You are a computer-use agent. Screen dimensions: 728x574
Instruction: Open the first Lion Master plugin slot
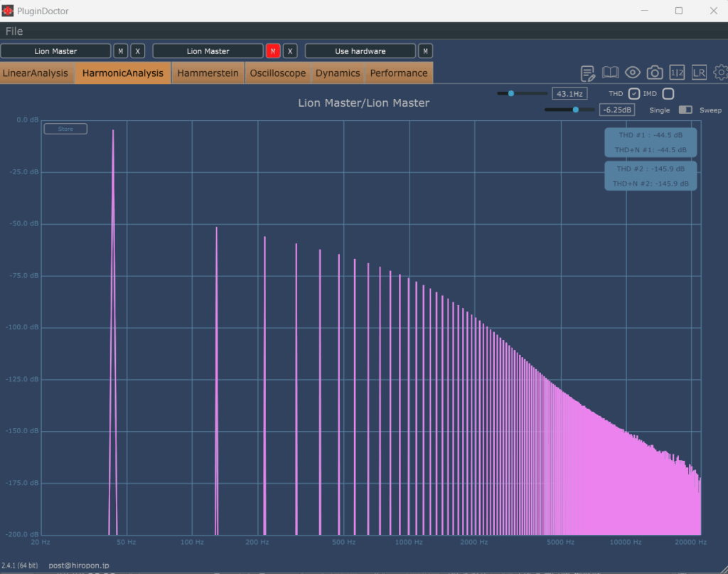(55, 51)
